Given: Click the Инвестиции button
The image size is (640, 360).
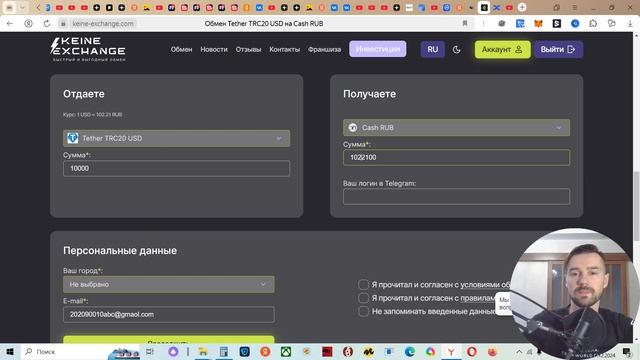Looking at the screenshot, I should [378, 49].
